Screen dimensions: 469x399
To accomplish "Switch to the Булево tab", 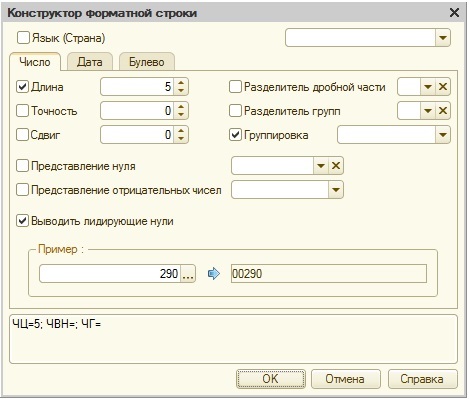I will (x=147, y=62).
